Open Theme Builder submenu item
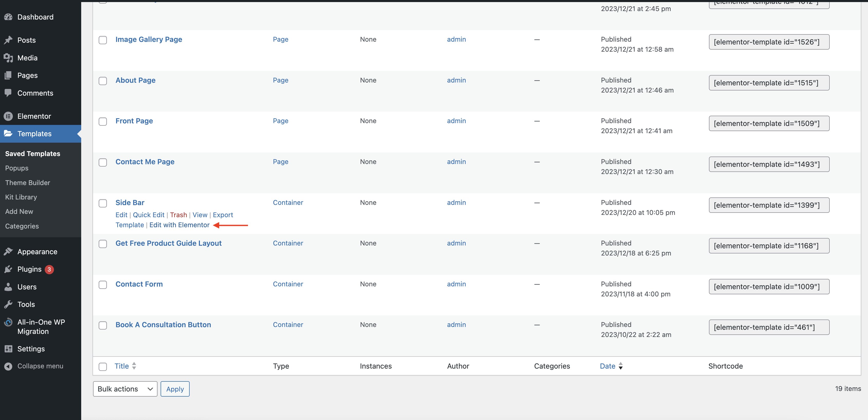The width and height of the screenshot is (868, 420). [x=28, y=183]
